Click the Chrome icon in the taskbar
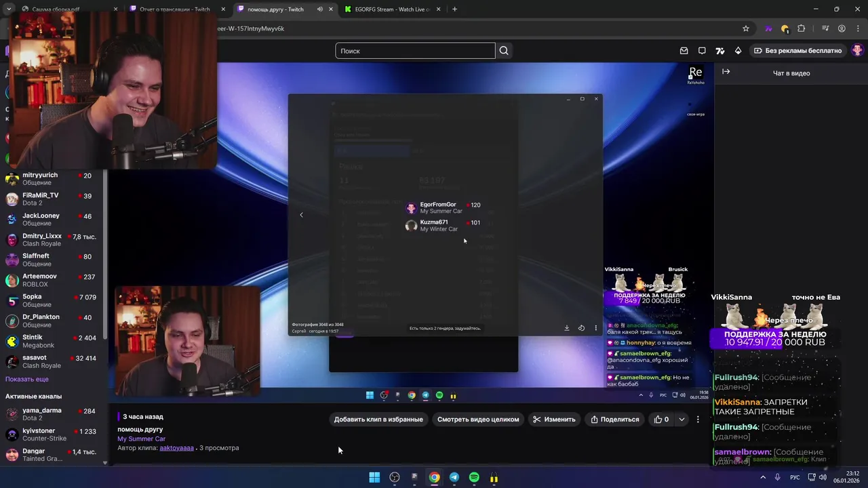This screenshot has width=868, height=488. click(434, 477)
